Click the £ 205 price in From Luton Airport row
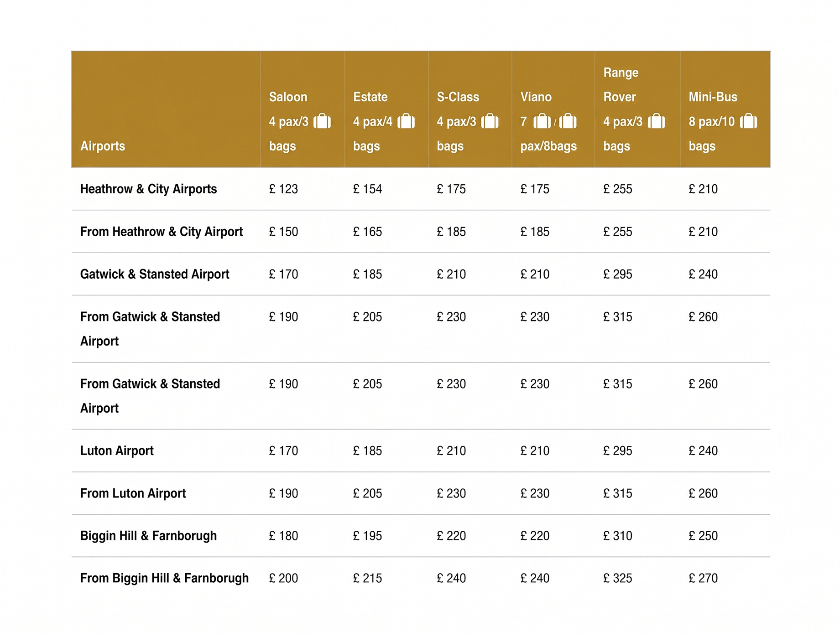The width and height of the screenshot is (840, 637). click(367, 493)
